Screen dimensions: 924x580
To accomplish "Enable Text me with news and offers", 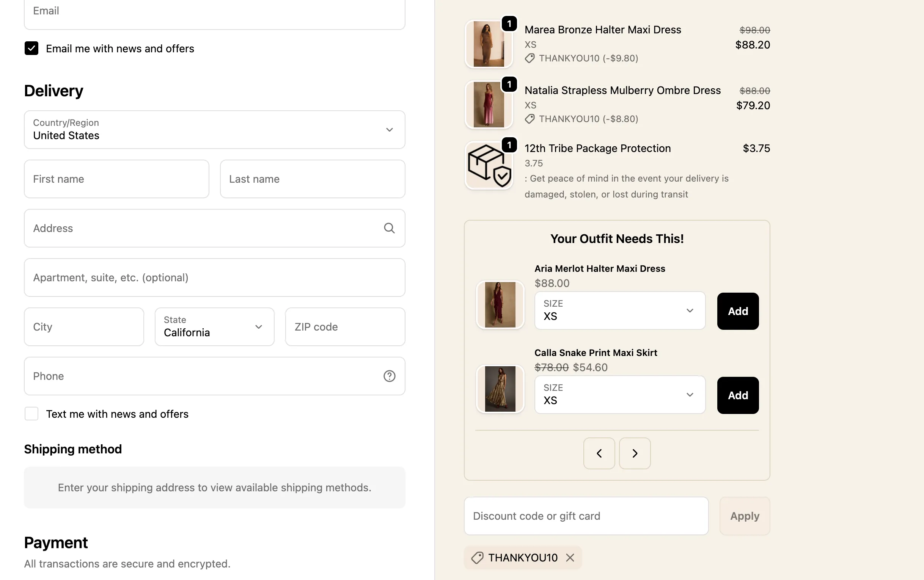I will [x=31, y=414].
